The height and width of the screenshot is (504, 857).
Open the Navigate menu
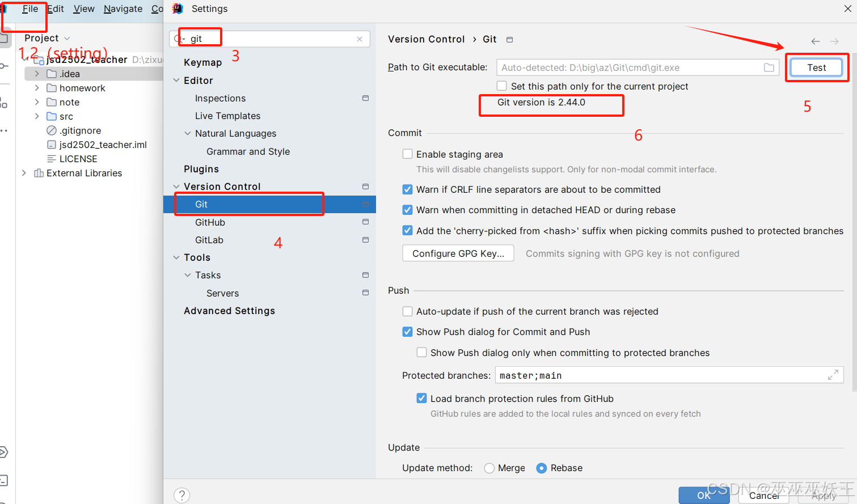coord(123,9)
